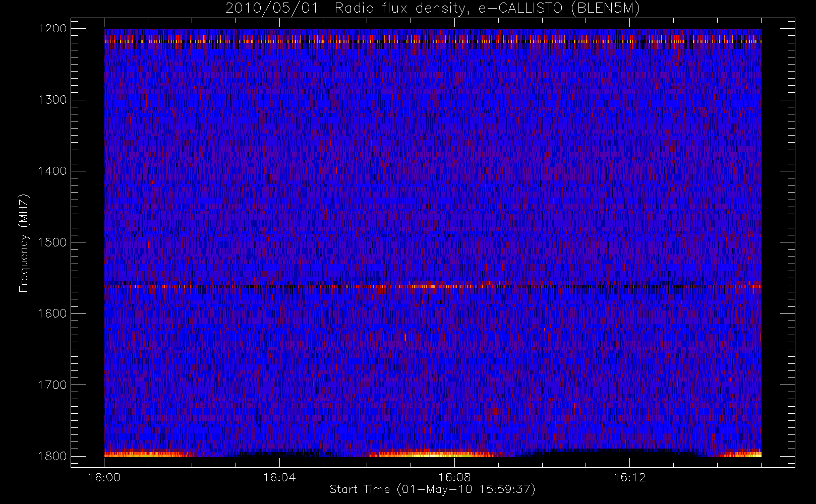Click the 1300 frequency tick label
This screenshot has width=816, height=504.
tap(52, 100)
